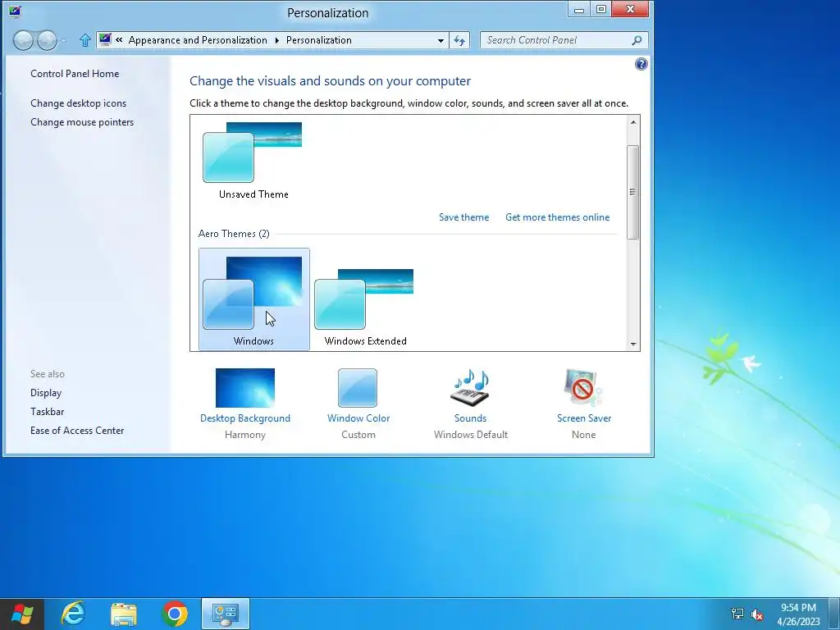Open File Explorer from taskbar

pos(124,614)
